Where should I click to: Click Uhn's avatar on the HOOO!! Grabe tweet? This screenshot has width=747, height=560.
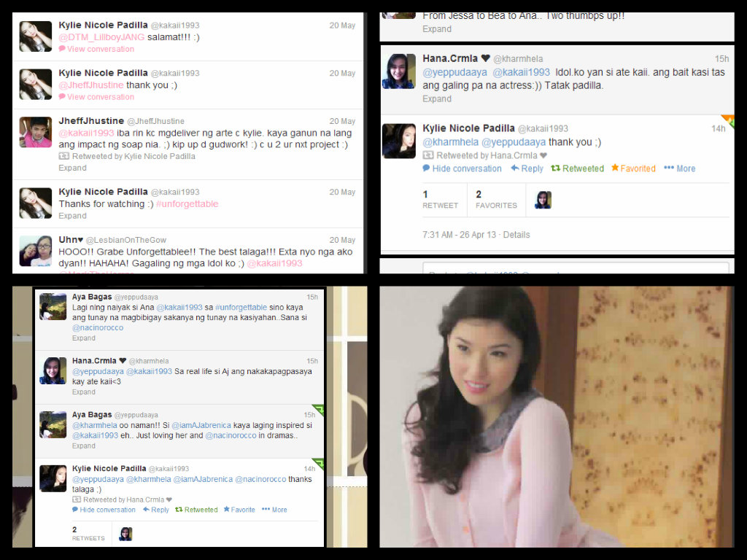pyautogui.click(x=36, y=251)
